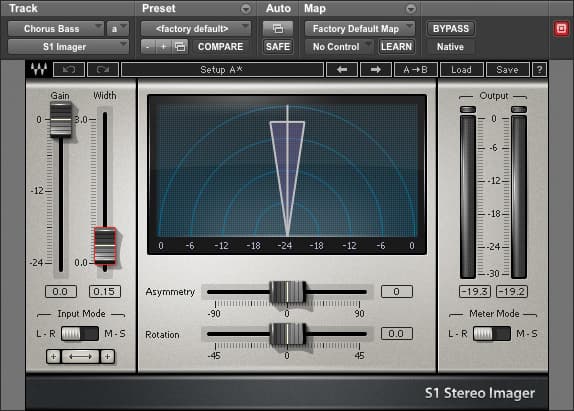Click the Asymmetry value field 0
The image size is (574, 411).
(397, 292)
